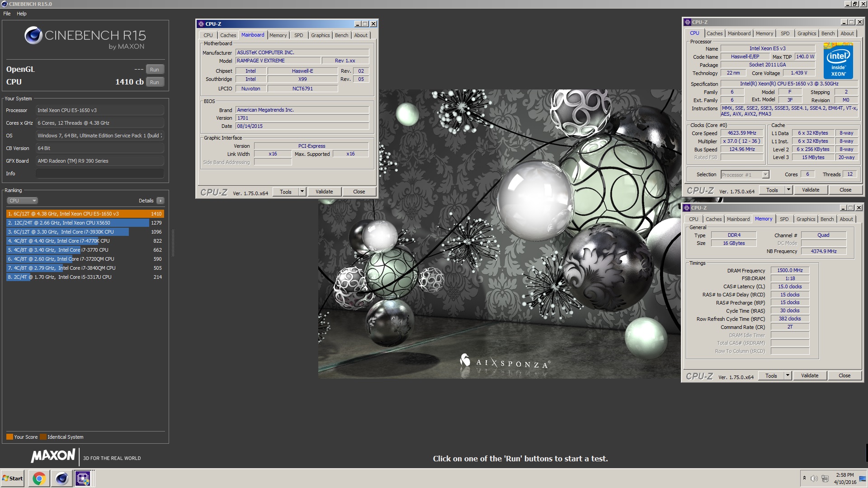Image resolution: width=868 pixels, height=488 pixels.
Task: Open About tab in Mainboard CPU-Z window
Action: click(x=361, y=35)
